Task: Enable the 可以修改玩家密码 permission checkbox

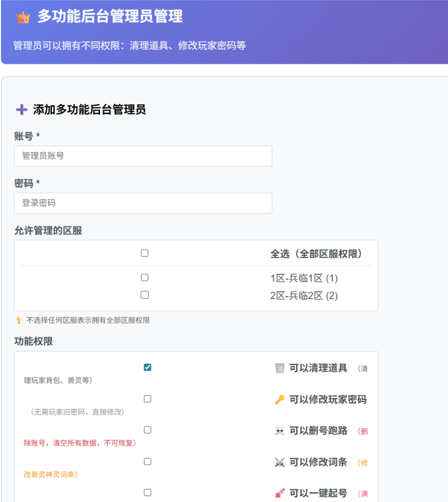Action: click(x=148, y=399)
